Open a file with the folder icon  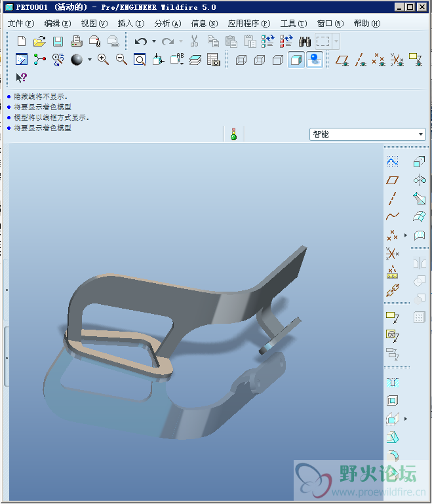39,41
